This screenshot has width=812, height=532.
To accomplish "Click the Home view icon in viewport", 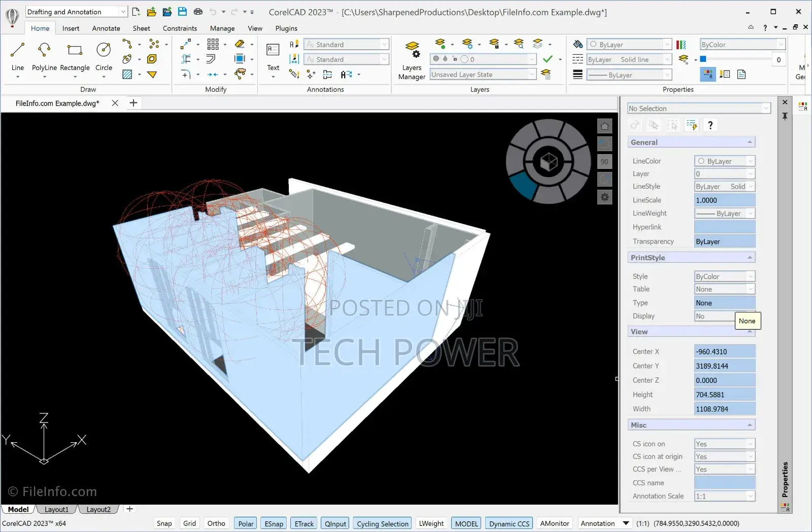I will (x=604, y=126).
